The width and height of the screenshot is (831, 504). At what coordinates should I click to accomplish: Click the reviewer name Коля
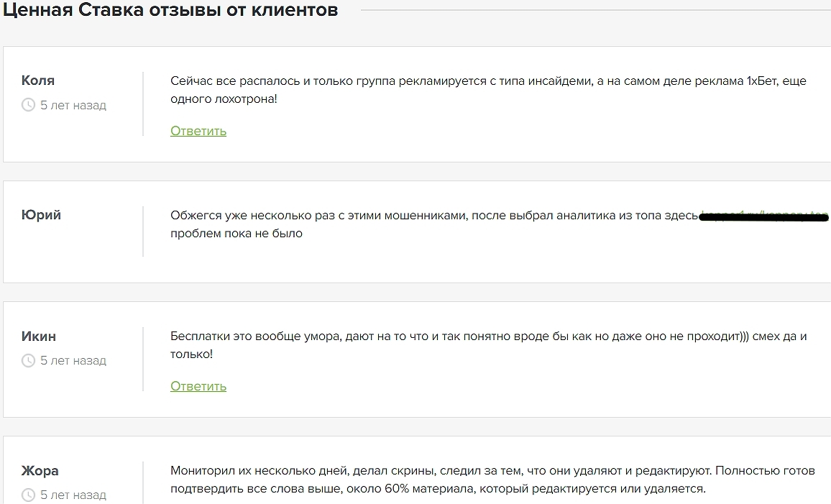click(38, 81)
